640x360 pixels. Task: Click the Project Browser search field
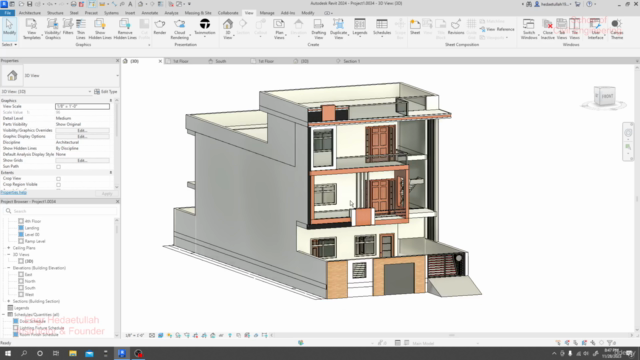click(60, 211)
